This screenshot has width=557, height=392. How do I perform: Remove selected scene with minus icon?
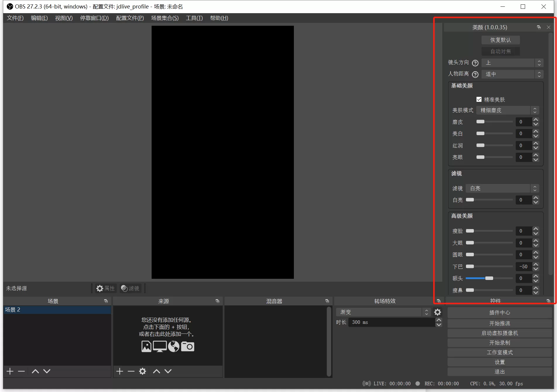[x=21, y=371]
